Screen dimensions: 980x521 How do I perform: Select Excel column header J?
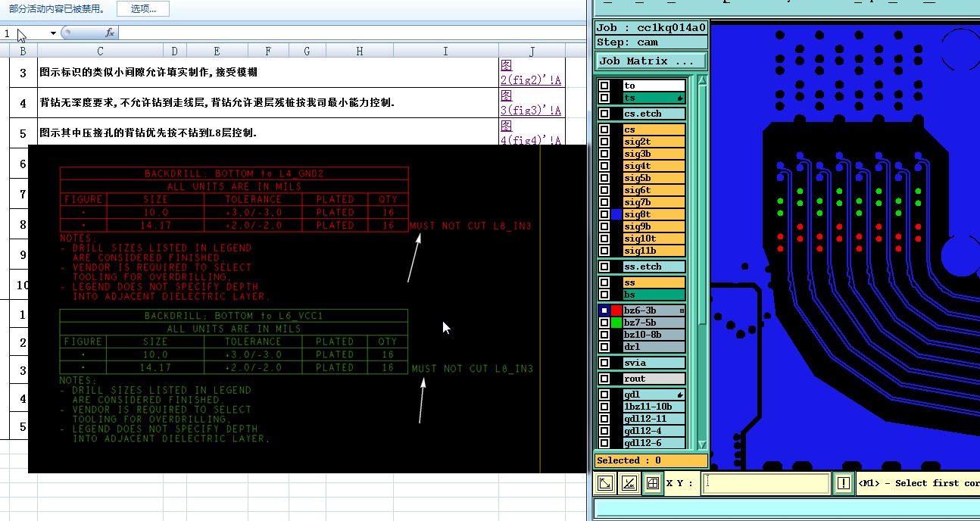click(x=532, y=51)
